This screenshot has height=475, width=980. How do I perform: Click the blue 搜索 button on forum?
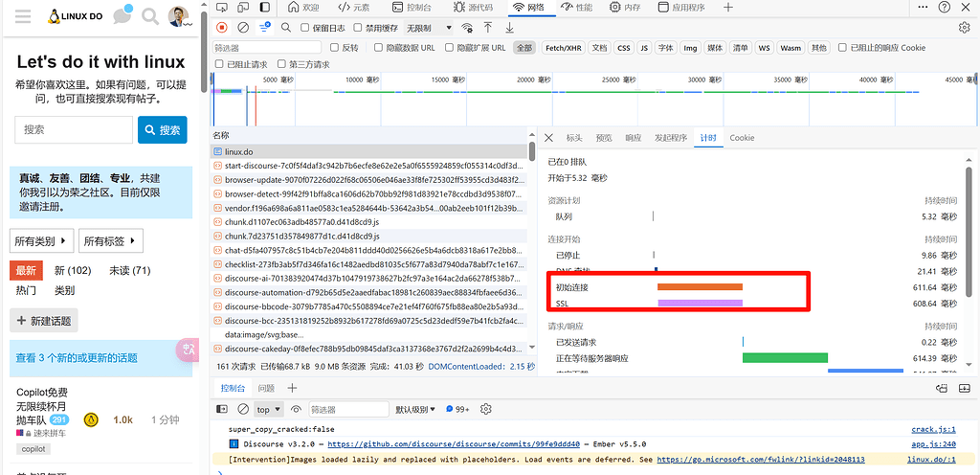pyautogui.click(x=163, y=130)
